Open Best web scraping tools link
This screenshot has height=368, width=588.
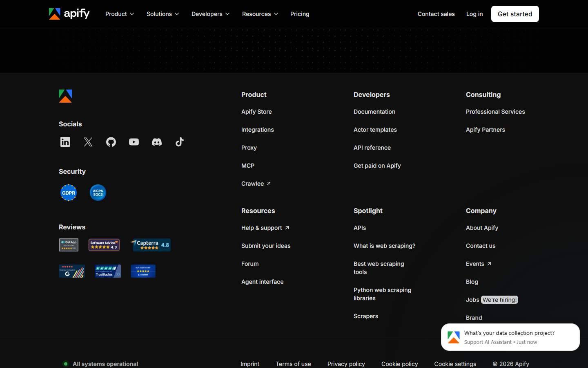coord(379,268)
